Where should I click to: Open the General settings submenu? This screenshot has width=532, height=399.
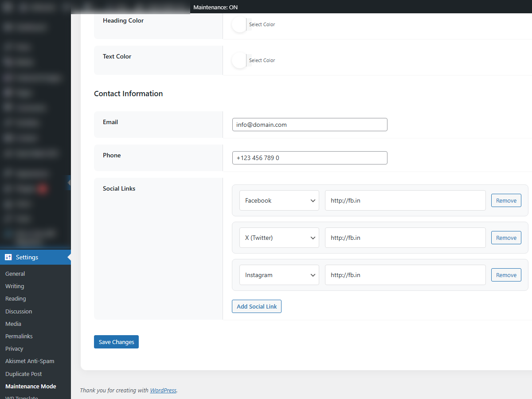pyautogui.click(x=15, y=274)
